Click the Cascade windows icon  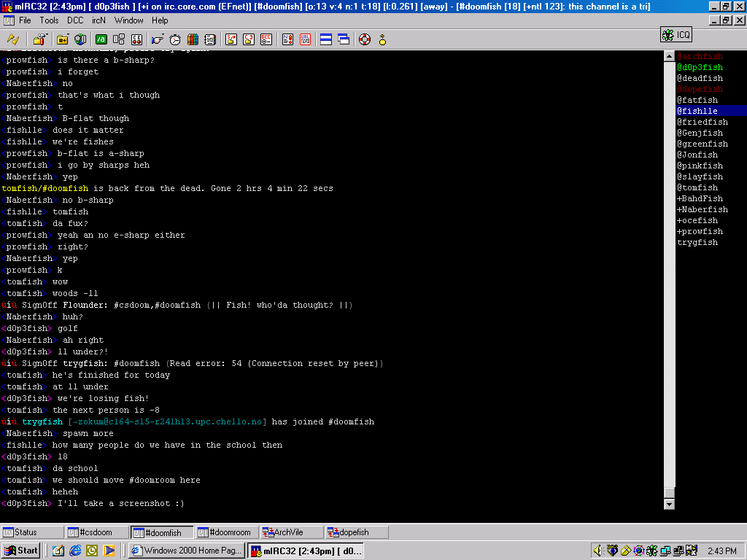pos(344,39)
